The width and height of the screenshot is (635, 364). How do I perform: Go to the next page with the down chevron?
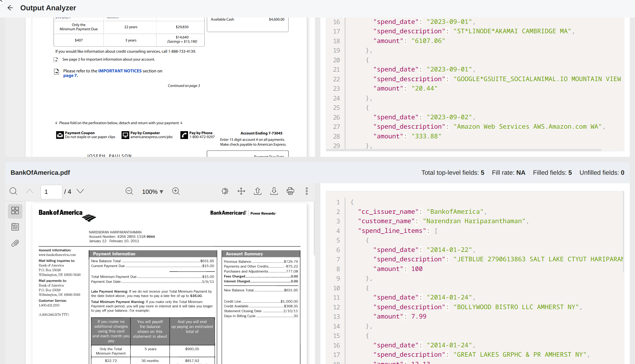80,191
